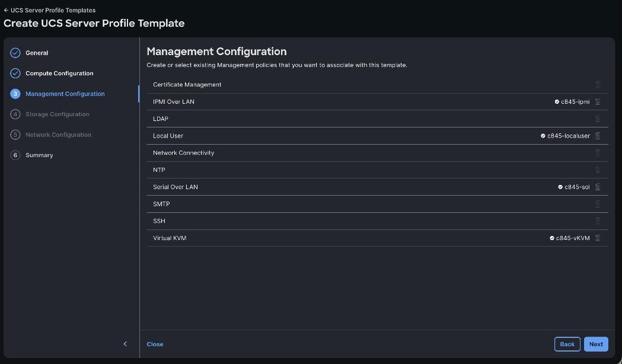The height and width of the screenshot is (364, 622).
Task: Click the step 5 number badge
Action: click(x=15, y=135)
